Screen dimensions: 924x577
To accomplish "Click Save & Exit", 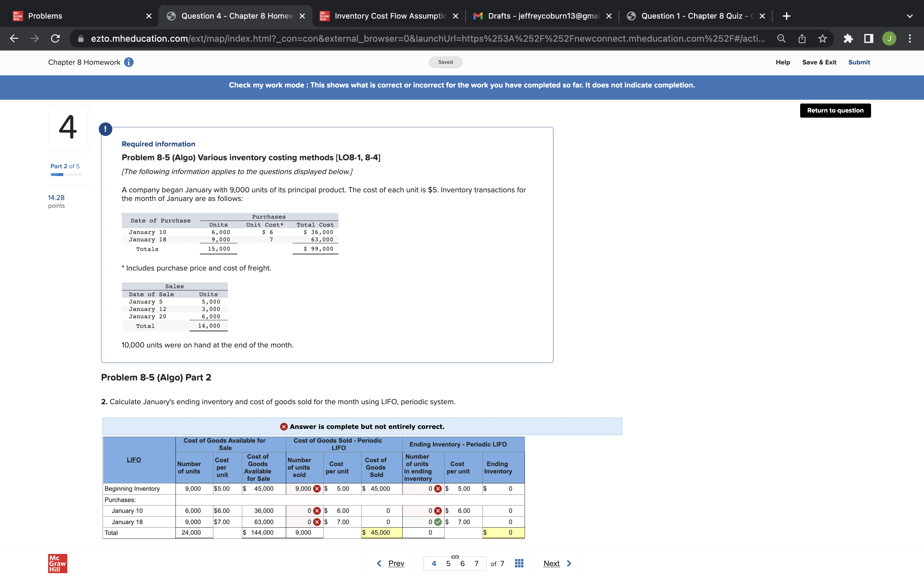I will (x=819, y=62).
